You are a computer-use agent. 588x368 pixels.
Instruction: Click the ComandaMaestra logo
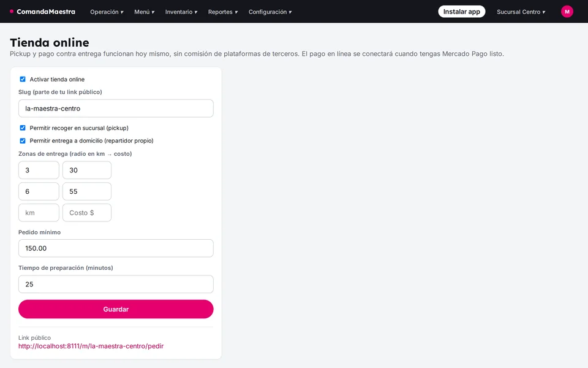[42, 12]
